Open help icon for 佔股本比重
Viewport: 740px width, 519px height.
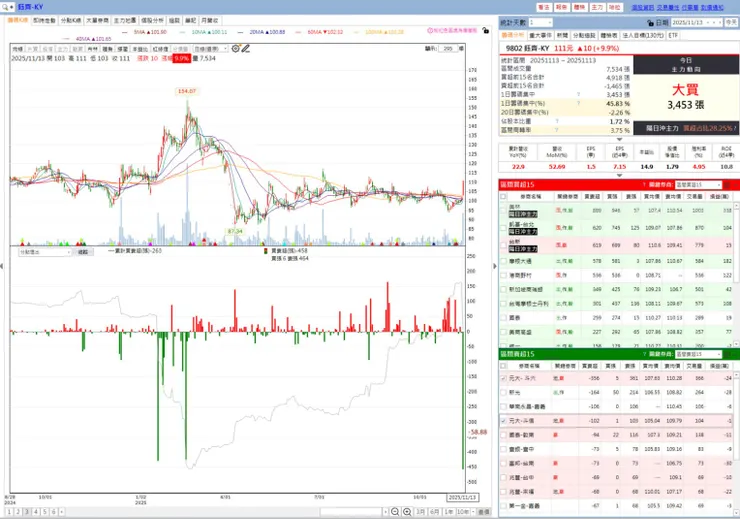click(557, 121)
